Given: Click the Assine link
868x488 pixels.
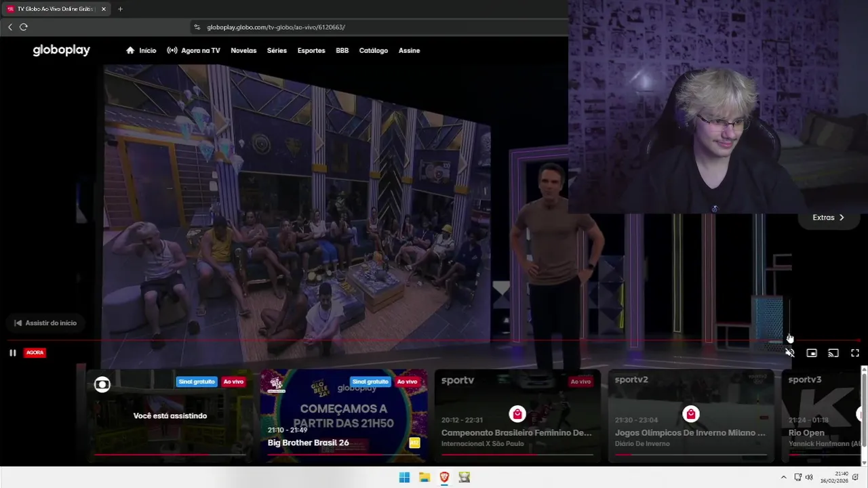Looking at the screenshot, I should pyautogui.click(x=409, y=50).
